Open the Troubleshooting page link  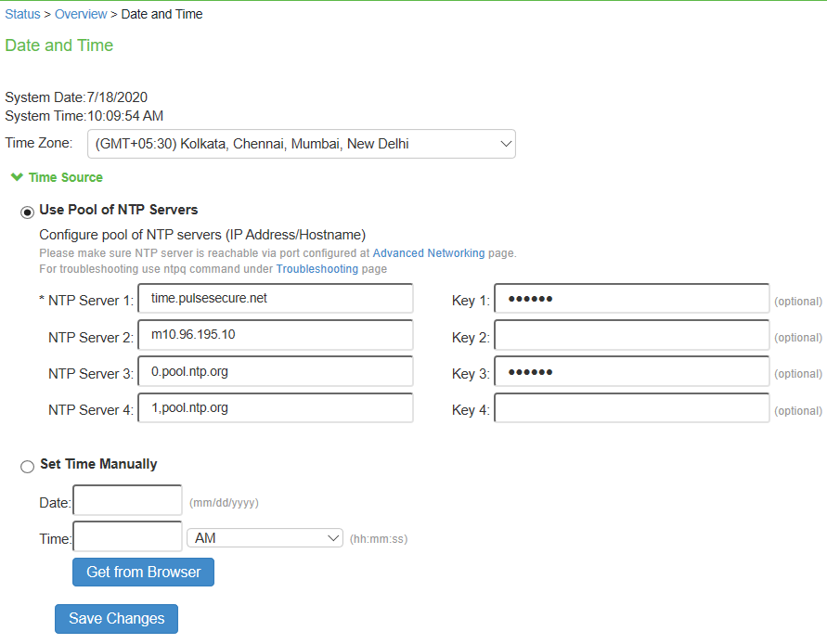(x=317, y=269)
